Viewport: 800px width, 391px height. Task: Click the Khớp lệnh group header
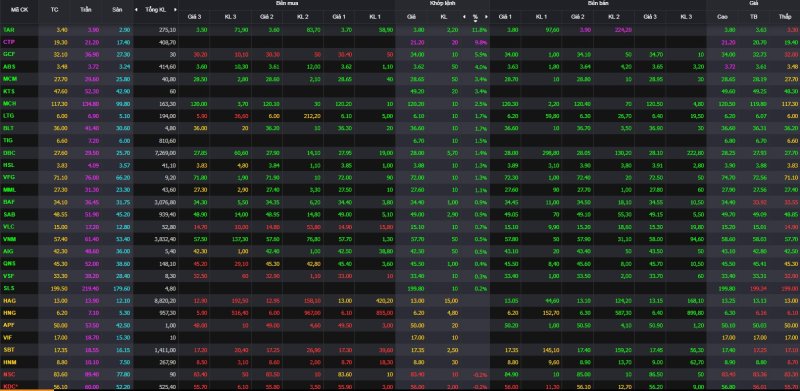click(442, 3)
